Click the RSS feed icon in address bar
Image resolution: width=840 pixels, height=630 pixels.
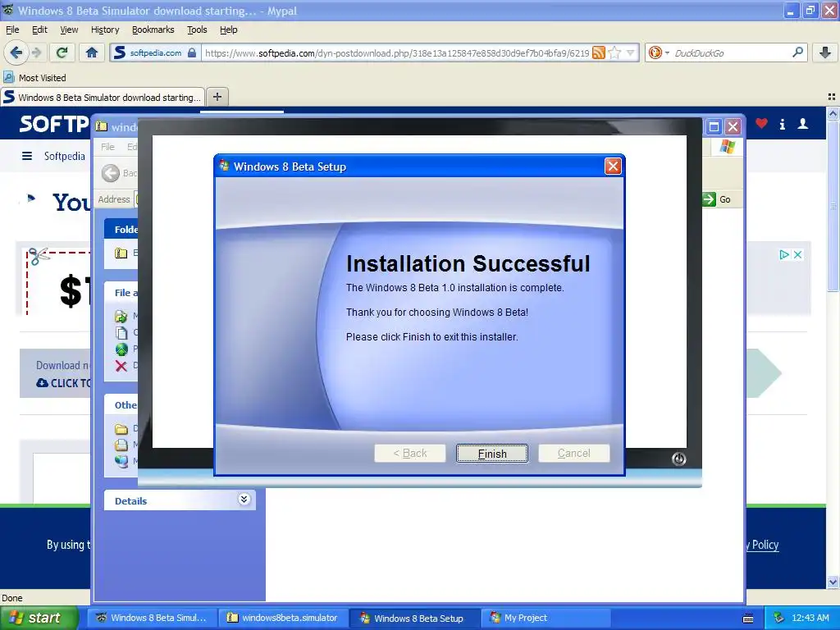point(598,52)
